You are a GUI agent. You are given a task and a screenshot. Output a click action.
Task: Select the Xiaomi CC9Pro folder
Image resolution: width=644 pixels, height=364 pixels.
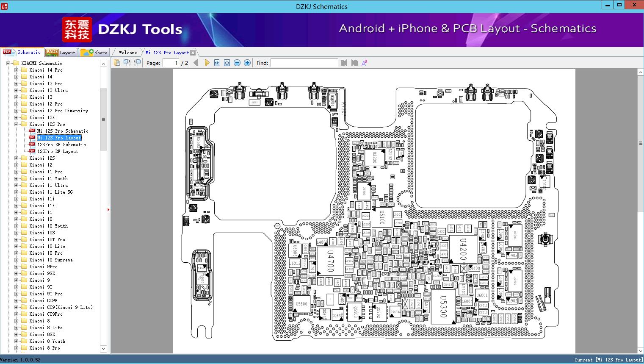pyautogui.click(x=46, y=314)
